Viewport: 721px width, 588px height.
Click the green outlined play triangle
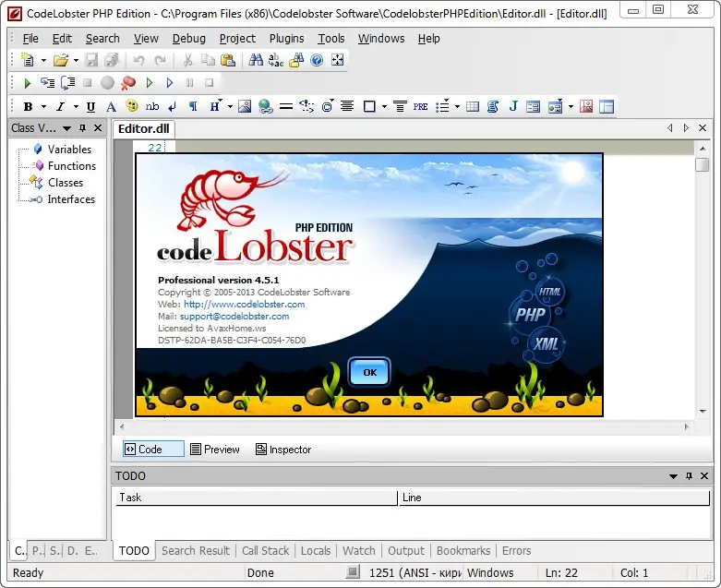point(149,83)
